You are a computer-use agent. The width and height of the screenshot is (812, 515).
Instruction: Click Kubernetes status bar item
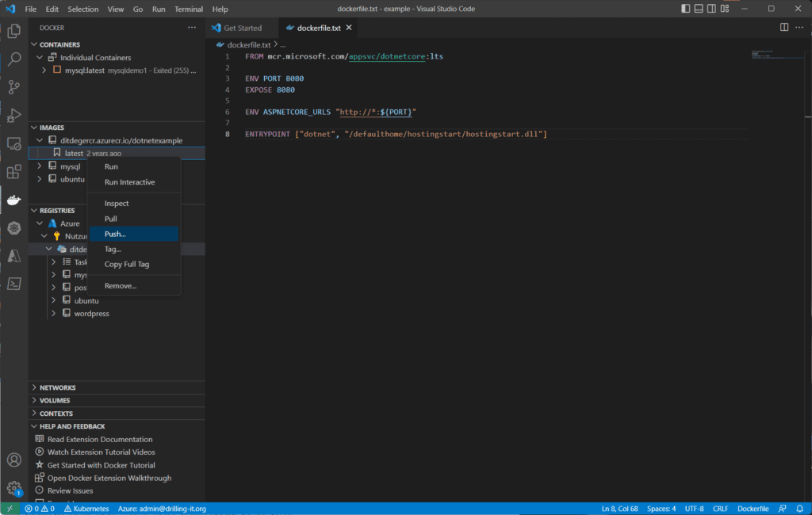click(x=86, y=509)
